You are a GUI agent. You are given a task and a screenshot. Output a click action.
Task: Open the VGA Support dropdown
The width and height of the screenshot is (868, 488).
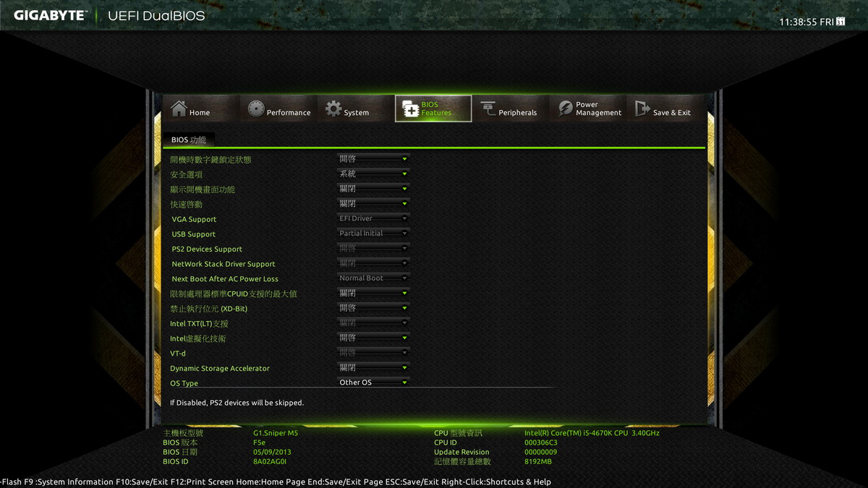pos(373,218)
